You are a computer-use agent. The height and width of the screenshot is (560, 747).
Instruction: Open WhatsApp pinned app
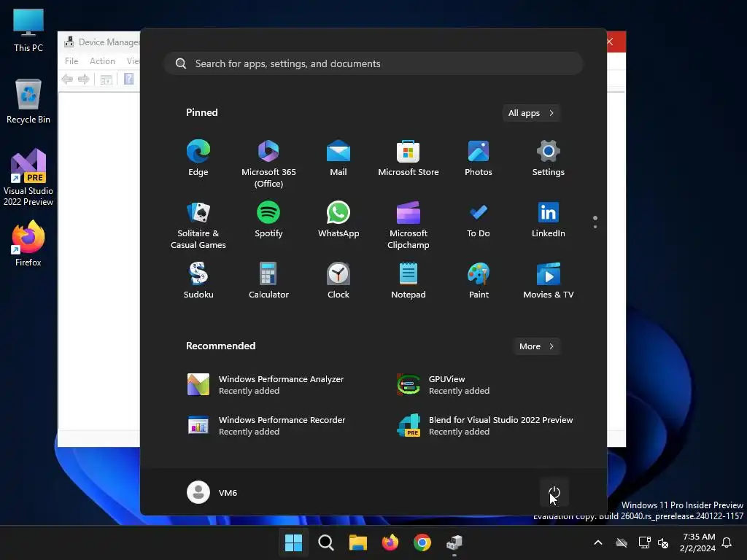[338, 219]
